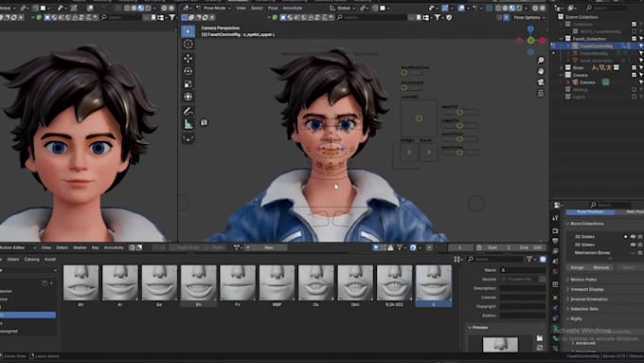Open the Output properties tab
Viewport: 644px width, 363px height.
coord(555,241)
